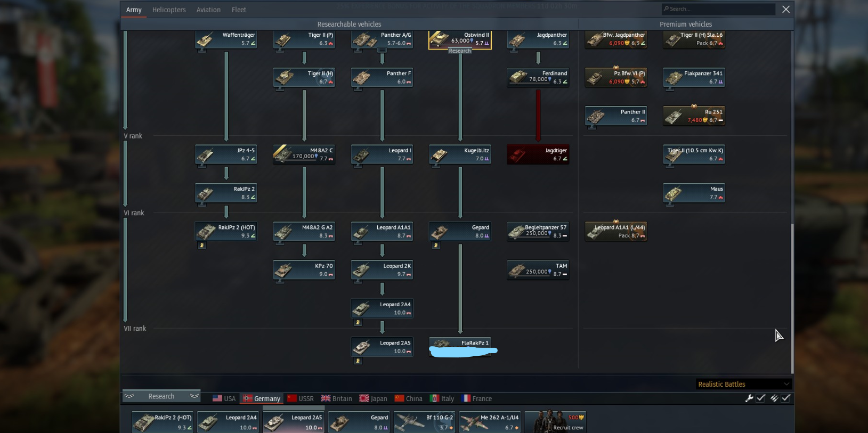The height and width of the screenshot is (433, 868).
Task: Select the TAM tank icon
Action: (538, 270)
